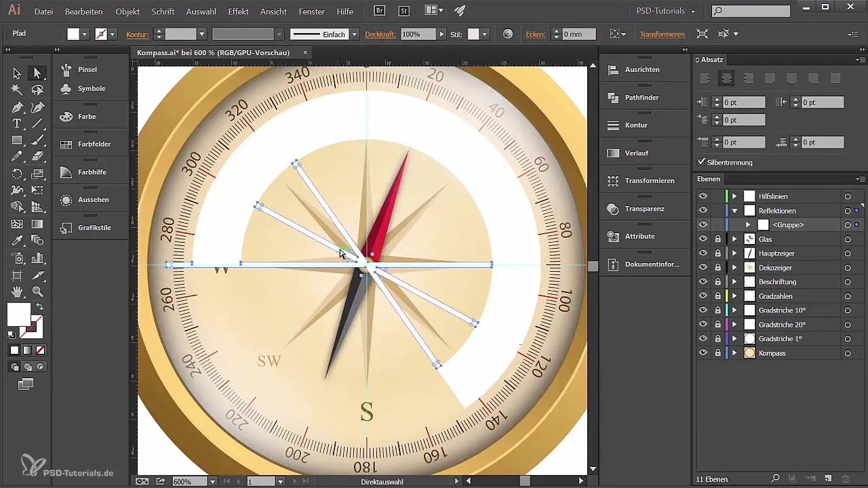Open the Symbole panel
Image resolution: width=868 pixels, height=488 pixels.
click(x=90, y=89)
